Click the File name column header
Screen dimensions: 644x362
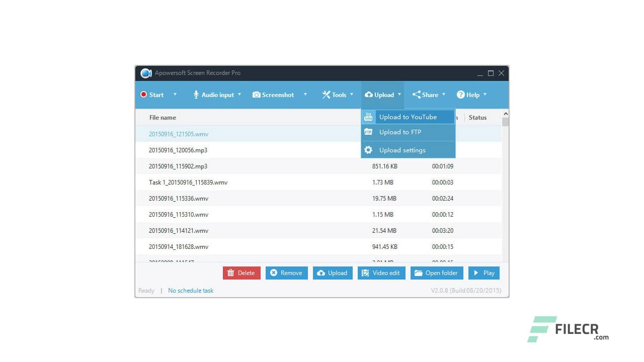pos(162,117)
